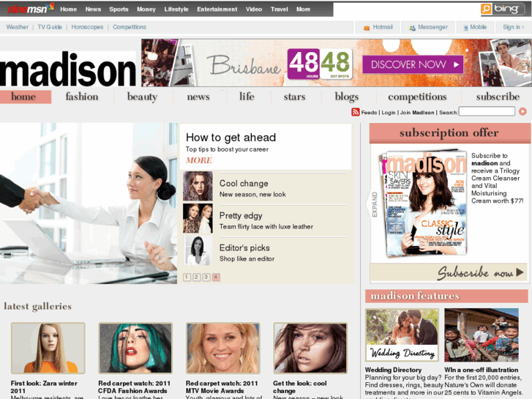The image size is (532, 399).
Task: Open the Cool change story thumbnail
Action: point(198,186)
